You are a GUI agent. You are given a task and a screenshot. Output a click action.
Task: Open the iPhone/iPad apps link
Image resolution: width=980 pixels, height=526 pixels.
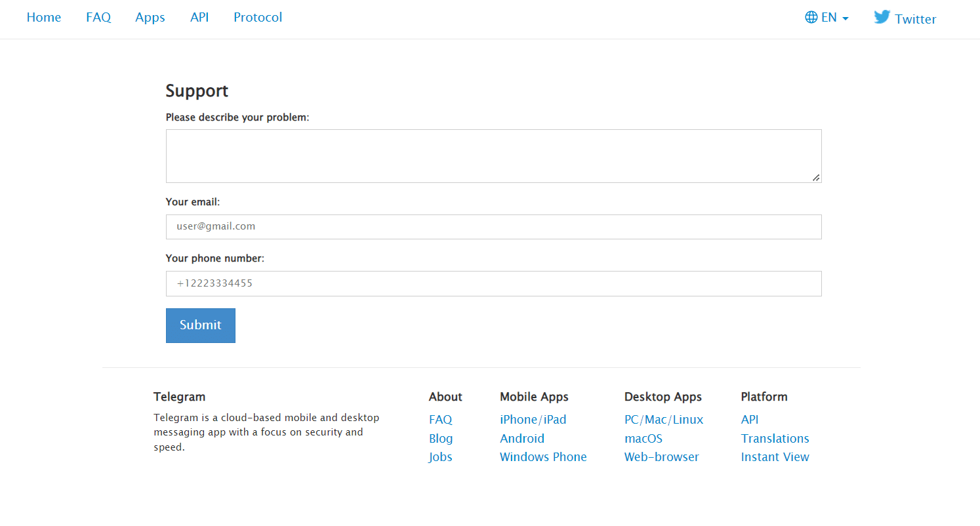click(533, 420)
